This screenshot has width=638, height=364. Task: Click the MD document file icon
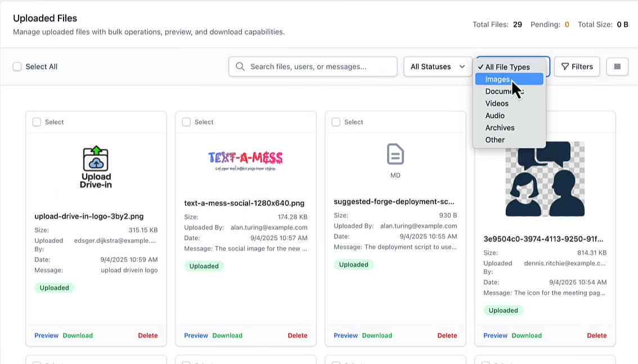[x=395, y=154]
